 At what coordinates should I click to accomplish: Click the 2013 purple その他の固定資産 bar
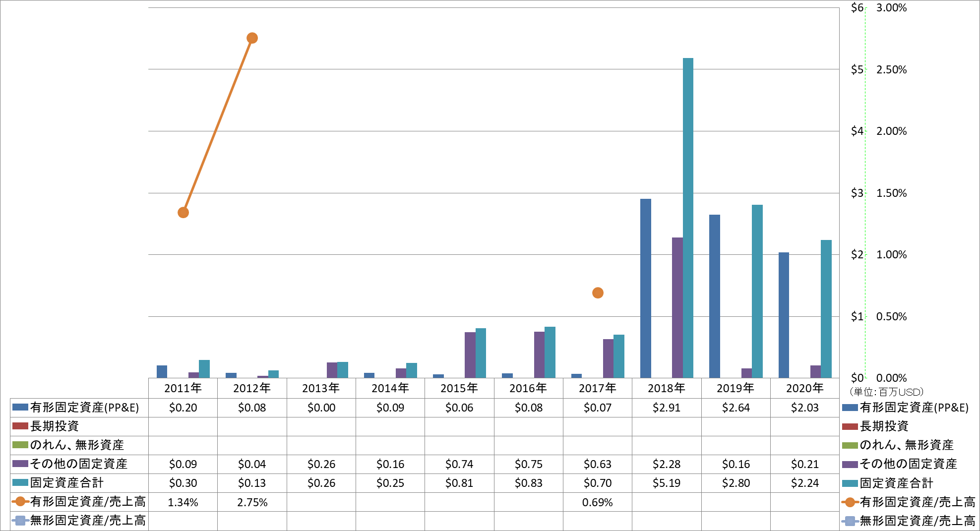(x=332, y=370)
